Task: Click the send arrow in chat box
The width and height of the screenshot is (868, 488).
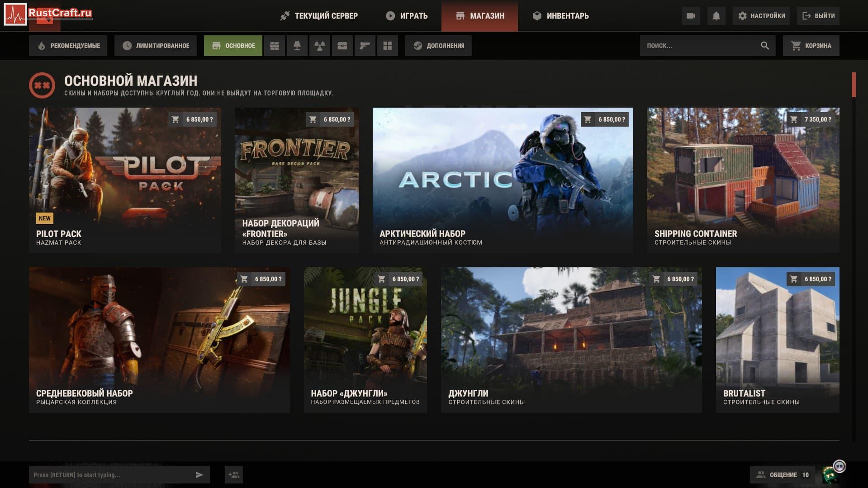Action: 199,475
